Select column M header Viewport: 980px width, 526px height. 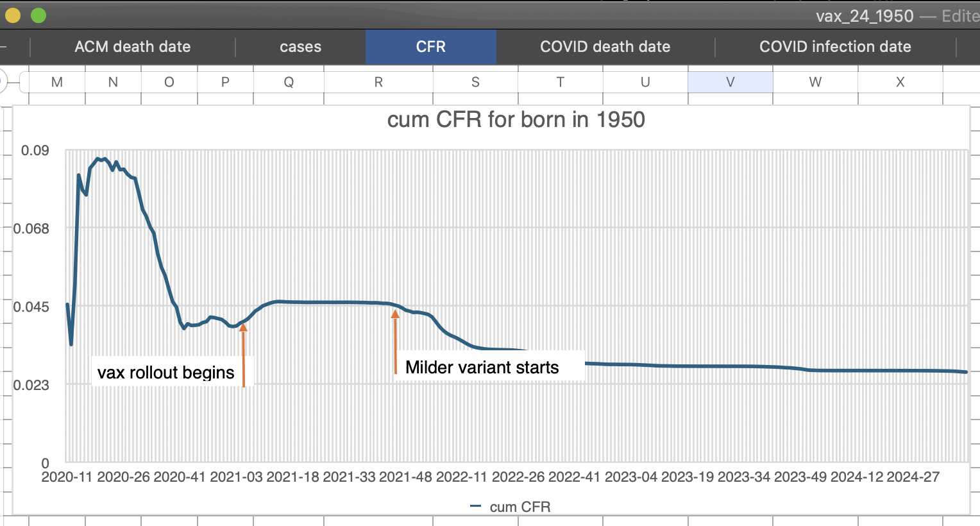(57, 82)
